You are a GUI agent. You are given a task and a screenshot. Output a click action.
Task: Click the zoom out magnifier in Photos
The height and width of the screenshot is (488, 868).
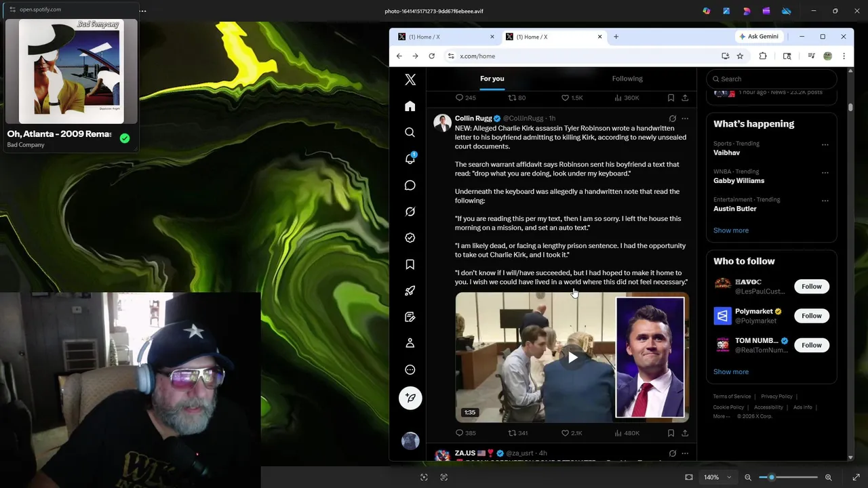tap(748, 477)
